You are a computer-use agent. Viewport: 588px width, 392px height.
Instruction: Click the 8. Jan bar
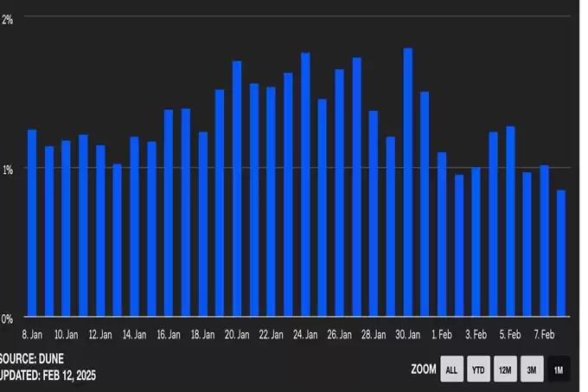32,222
